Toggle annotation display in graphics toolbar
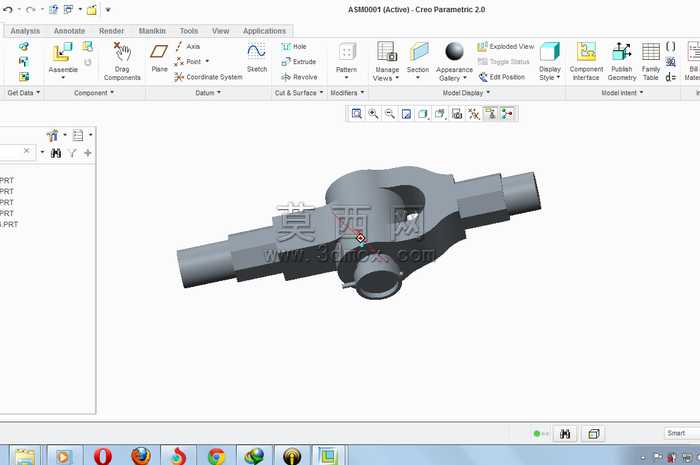 pyautogui.click(x=490, y=114)
